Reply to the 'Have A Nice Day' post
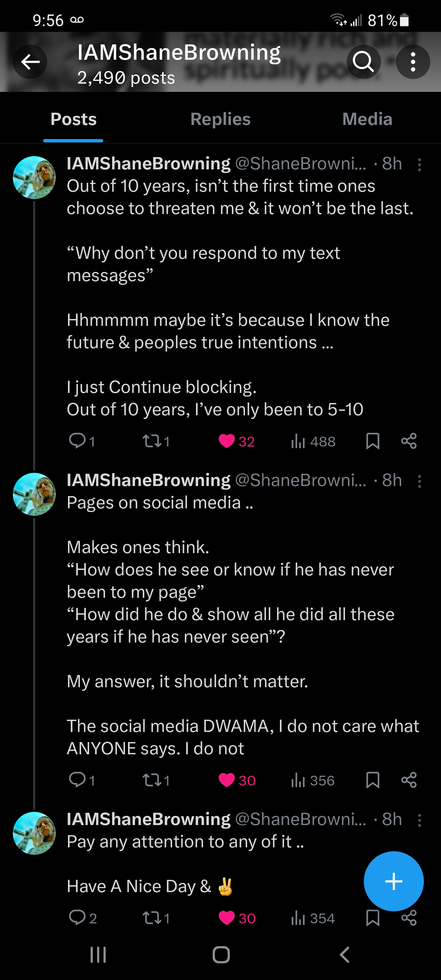The width and height of the screenshot is (441, 980). tap(77, 918)
